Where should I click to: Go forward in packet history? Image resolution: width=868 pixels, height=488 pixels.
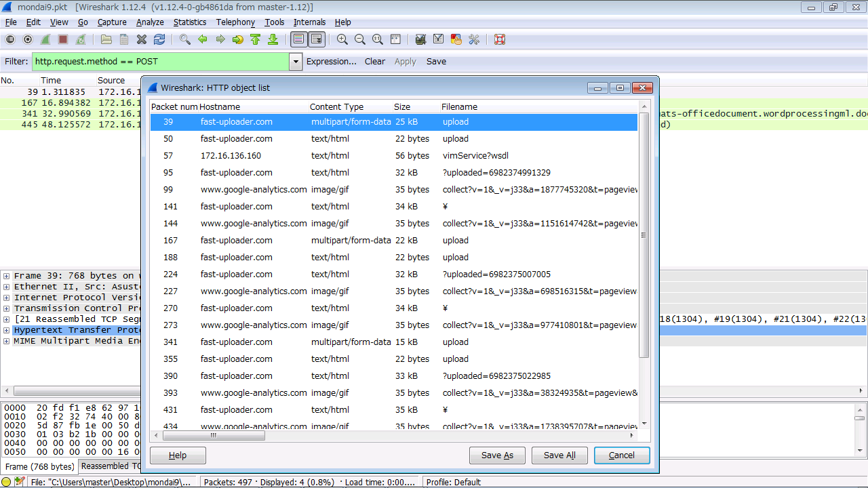[220, 39]
